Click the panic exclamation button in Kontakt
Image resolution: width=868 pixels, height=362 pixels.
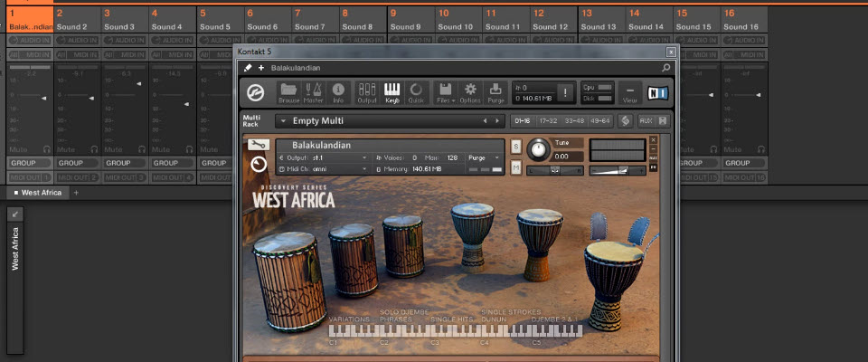click(564, 92)
